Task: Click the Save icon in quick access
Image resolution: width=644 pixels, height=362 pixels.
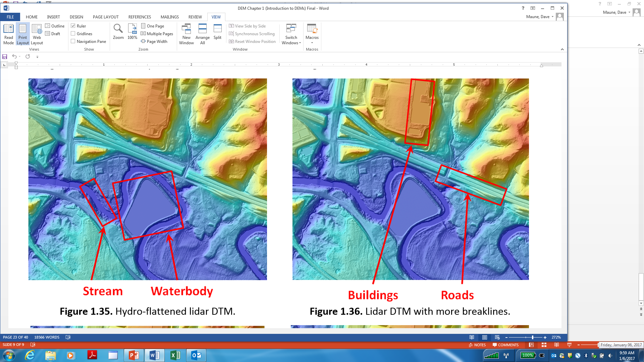Action: 5,57
